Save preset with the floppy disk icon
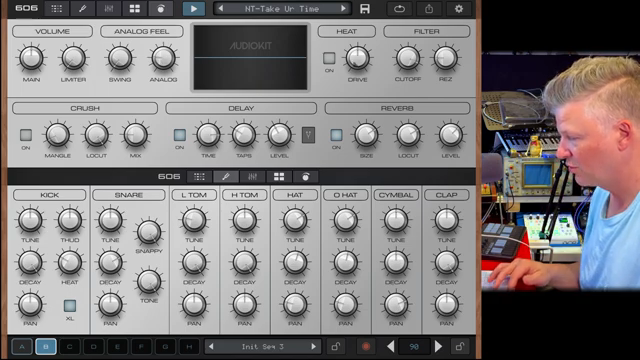 [x=365, y=9]
